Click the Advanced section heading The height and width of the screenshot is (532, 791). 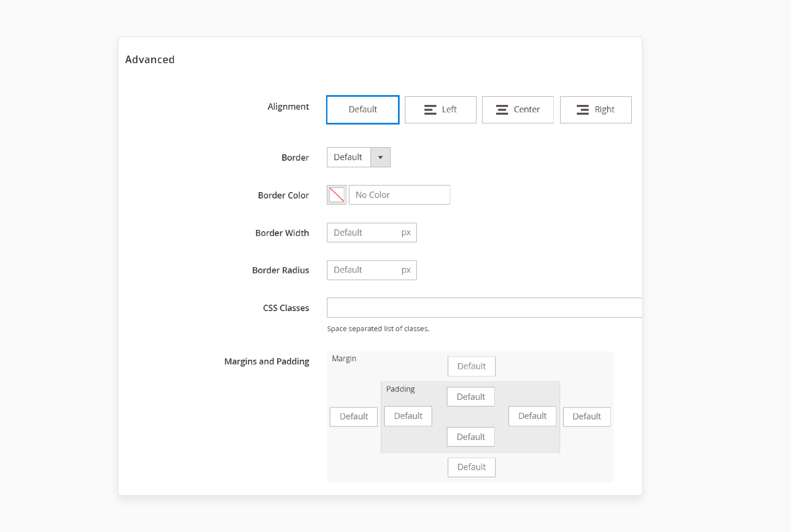150,59
